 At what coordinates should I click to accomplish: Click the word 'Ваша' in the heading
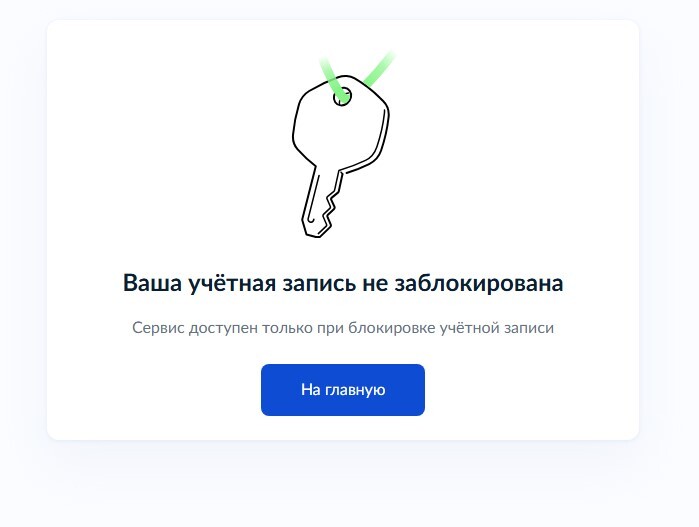pos(152,283)
